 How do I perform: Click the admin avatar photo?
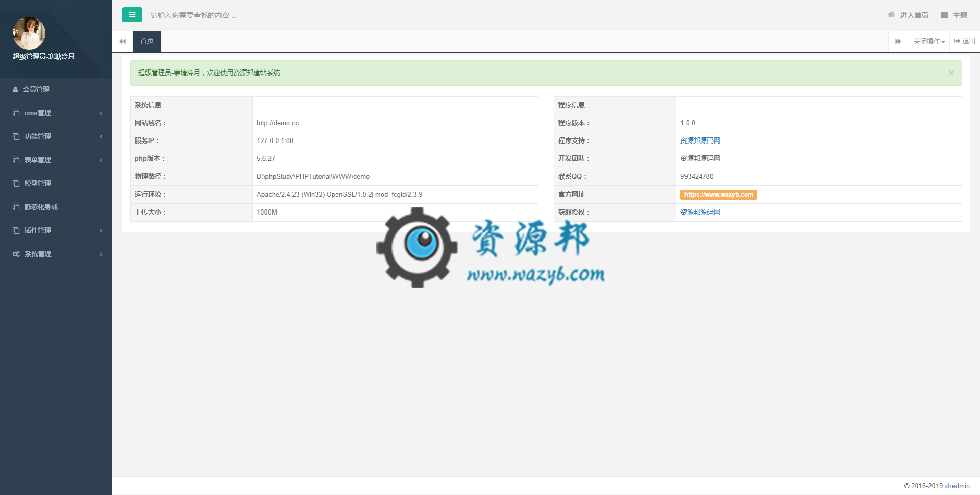29,34
